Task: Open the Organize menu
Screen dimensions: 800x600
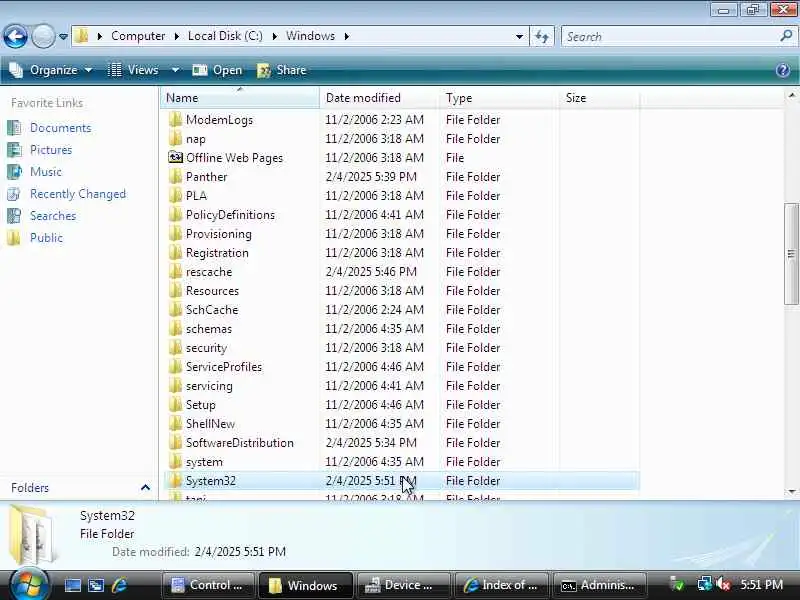Action: tap(51, 70)
